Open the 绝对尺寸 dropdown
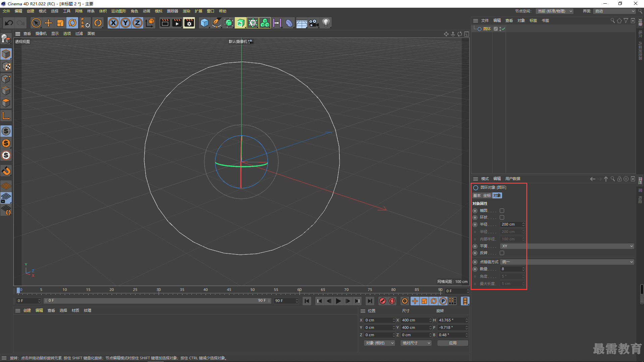The image size is (644, 362). tap(416, 343)
